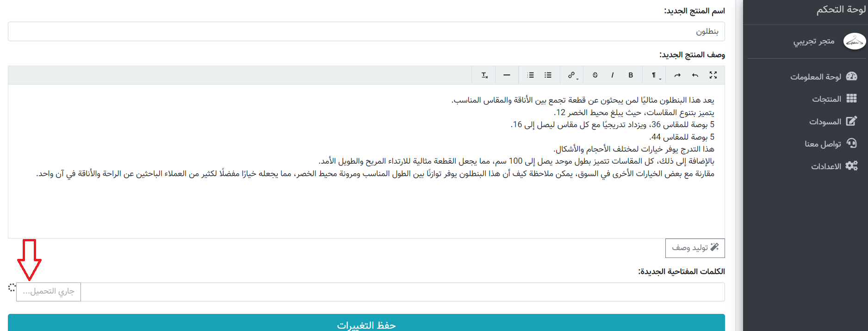Open the insert link dropdown
This screenshot has height=331, width=868.
(x=572, y=75)
